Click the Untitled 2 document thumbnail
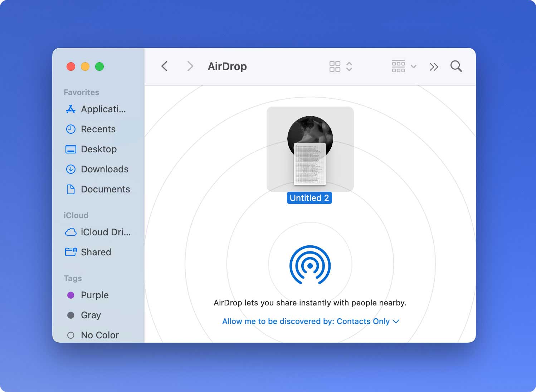This screenshot has width=536, height=392. coord(310,164)
